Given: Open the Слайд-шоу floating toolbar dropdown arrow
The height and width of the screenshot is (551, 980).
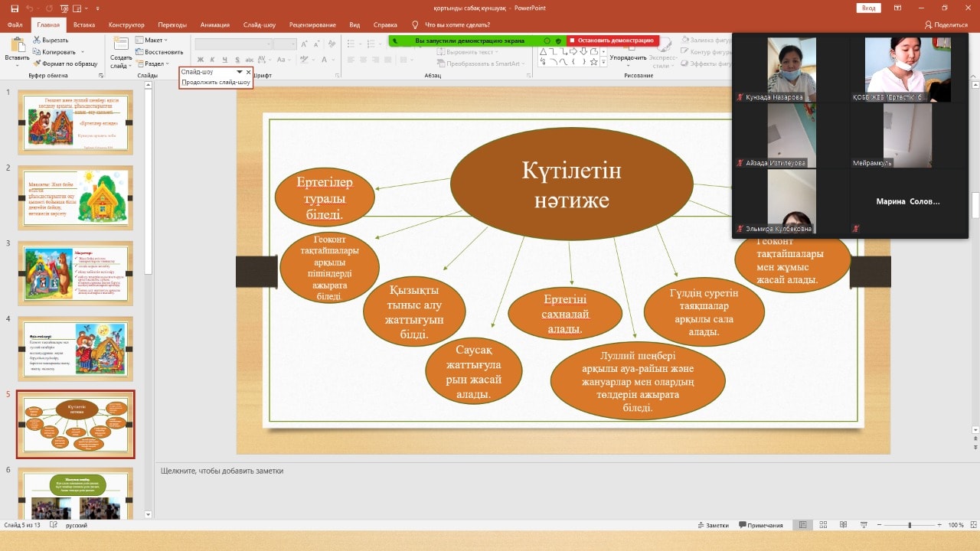Looking at the screenshot, I should [239, 72].
